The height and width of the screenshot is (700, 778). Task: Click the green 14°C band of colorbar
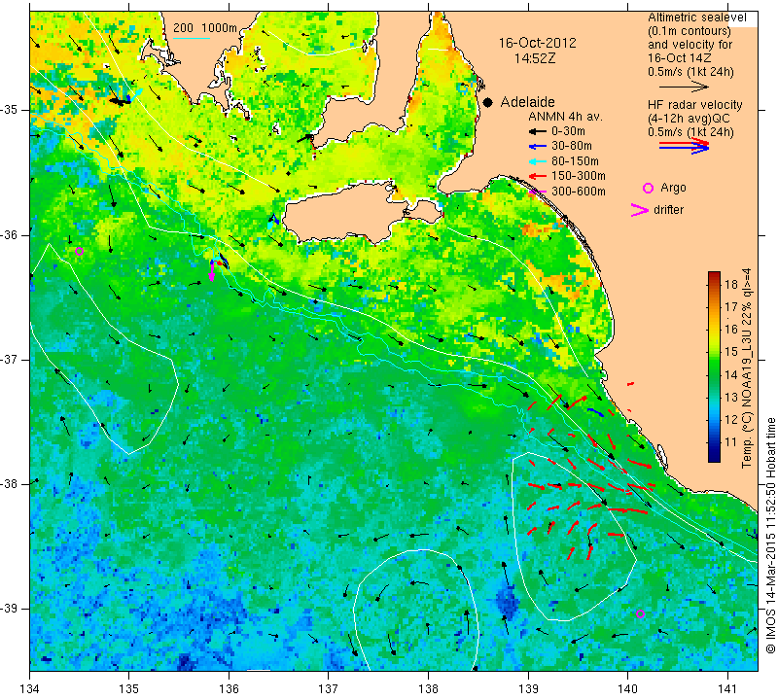click(x=714, y=374)
